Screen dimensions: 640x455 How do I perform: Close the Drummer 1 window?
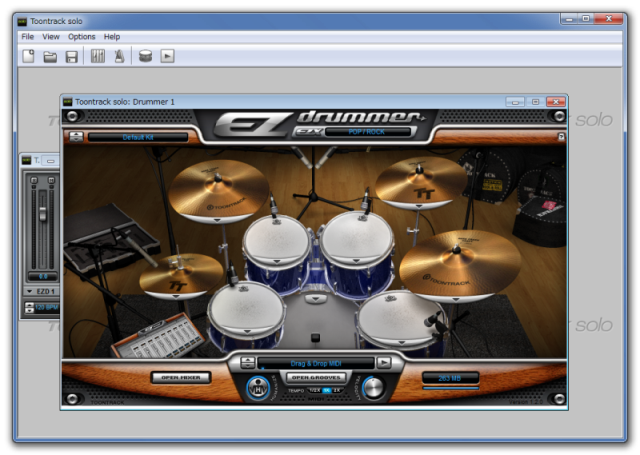coord(556,102)
